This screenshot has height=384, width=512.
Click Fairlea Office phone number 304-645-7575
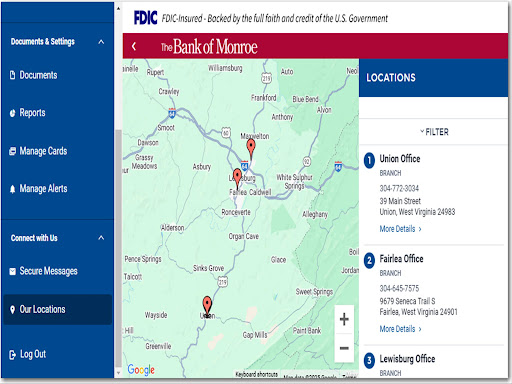(x=399, y=288)
